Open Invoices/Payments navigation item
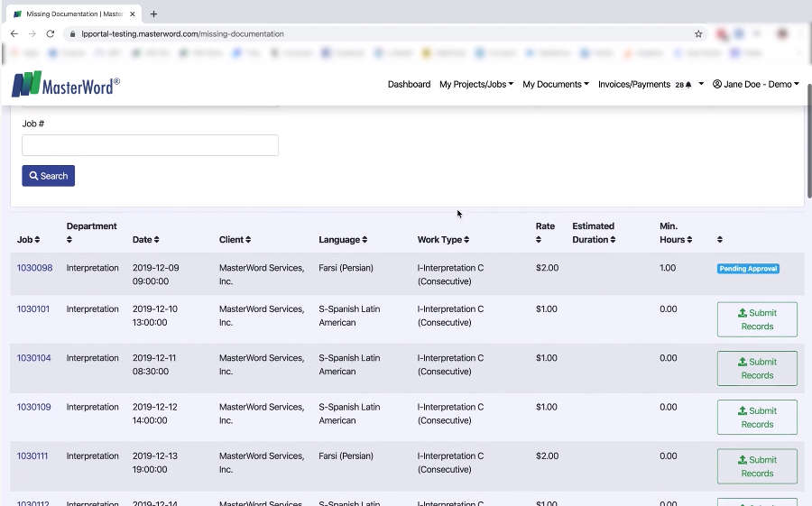The width and height of the screenshot is (812, 506). (x=633, y=85)
